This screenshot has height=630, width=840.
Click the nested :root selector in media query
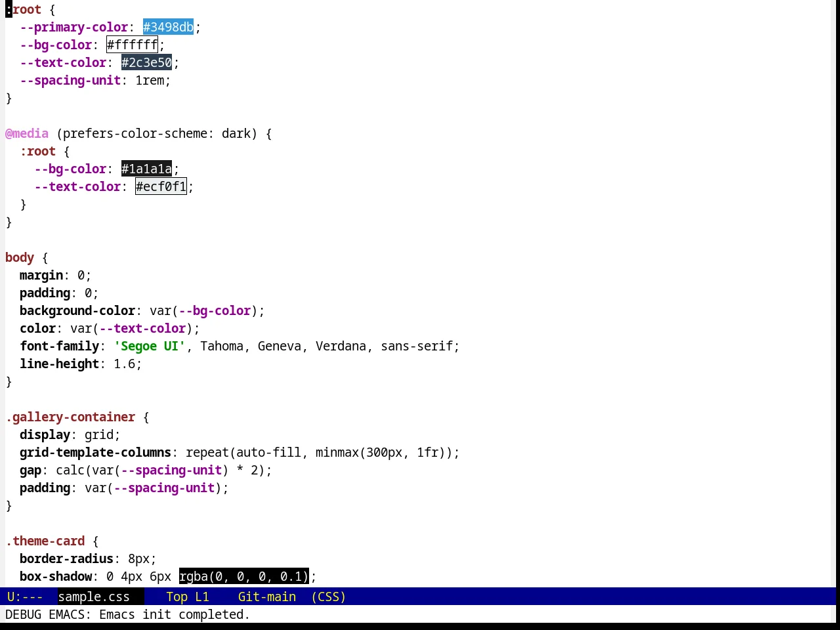coord(37,151)
